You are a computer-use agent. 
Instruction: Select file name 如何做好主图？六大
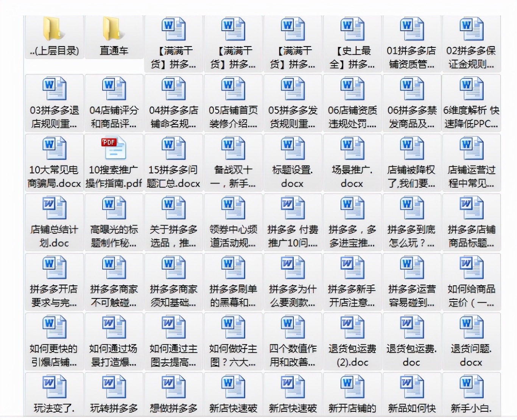[233, 355]
